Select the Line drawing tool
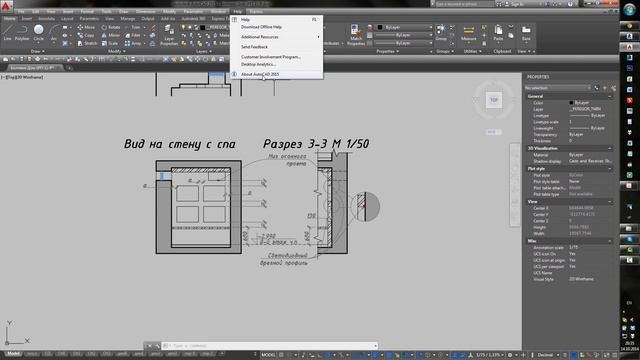 tap(7, 32)
